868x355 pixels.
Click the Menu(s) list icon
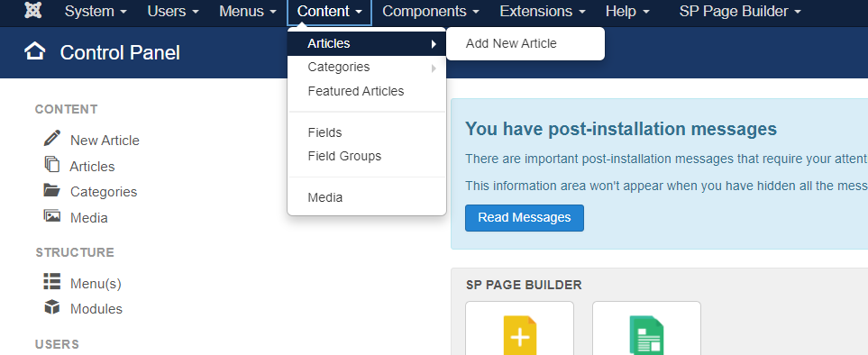click(52, 281)
